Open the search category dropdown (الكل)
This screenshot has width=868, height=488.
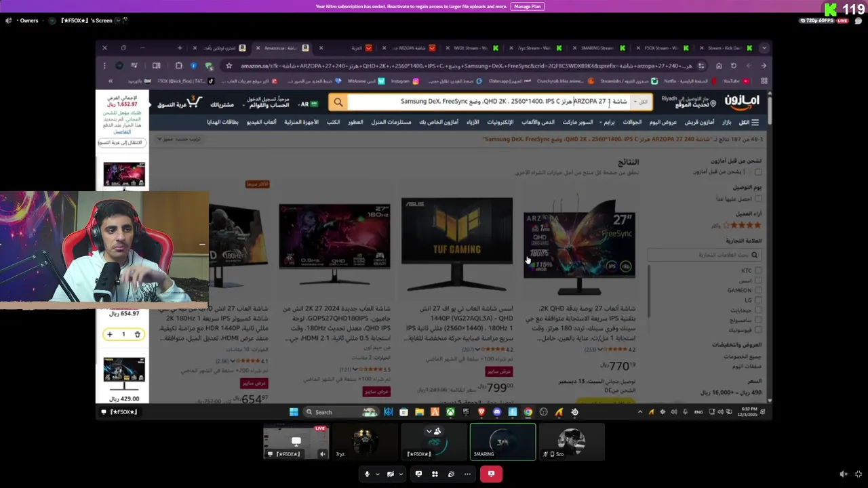point(640,102)
